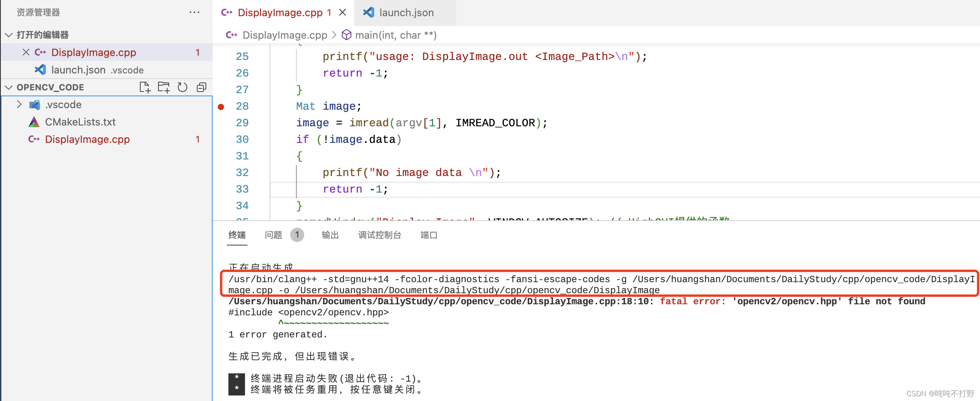Open the Terminal panel tab
The height and width of the screenshot is (401, 980).
pos(237,235)
